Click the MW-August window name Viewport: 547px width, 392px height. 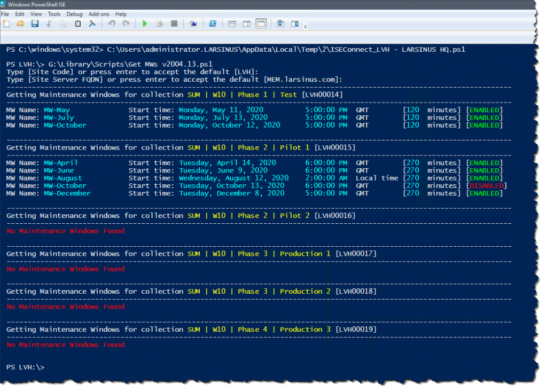click(x=63, y=178)
